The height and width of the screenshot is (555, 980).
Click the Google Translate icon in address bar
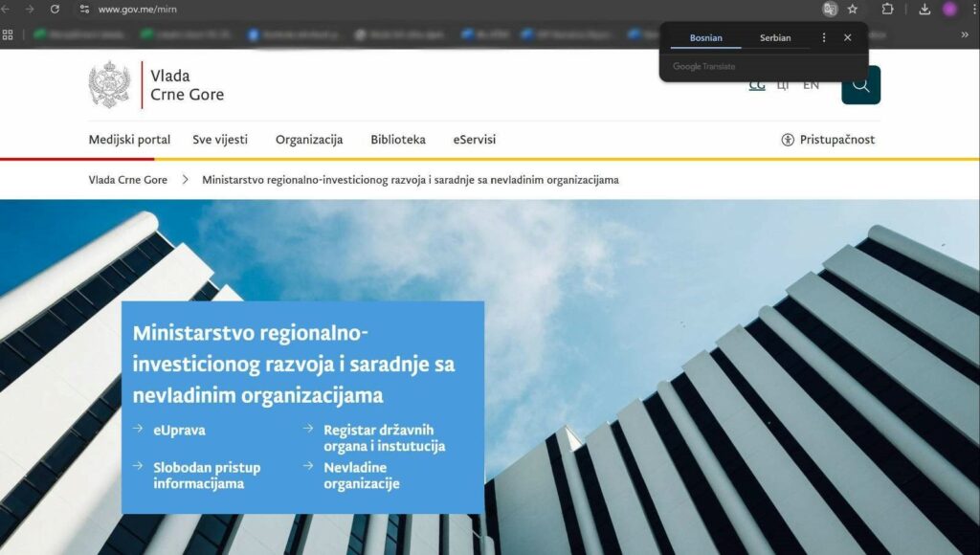pyautogui.click(x=830, y=9)
